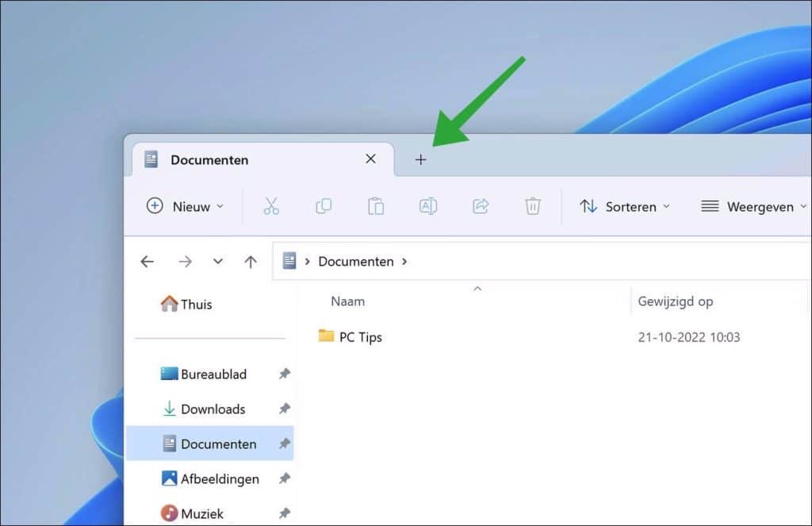Select the Copy icon
The height and width of the screenshot is (526, 812).
click(324, 206)
